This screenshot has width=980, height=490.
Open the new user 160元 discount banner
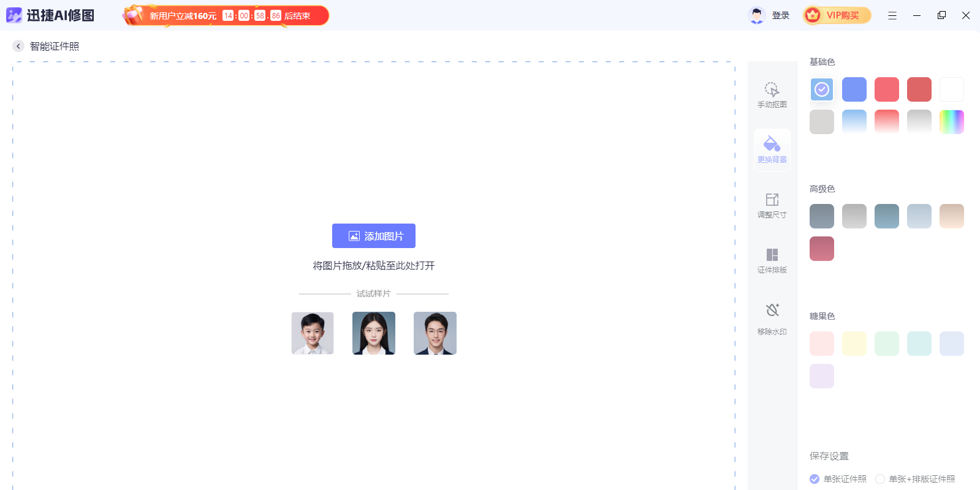[226, 15]
